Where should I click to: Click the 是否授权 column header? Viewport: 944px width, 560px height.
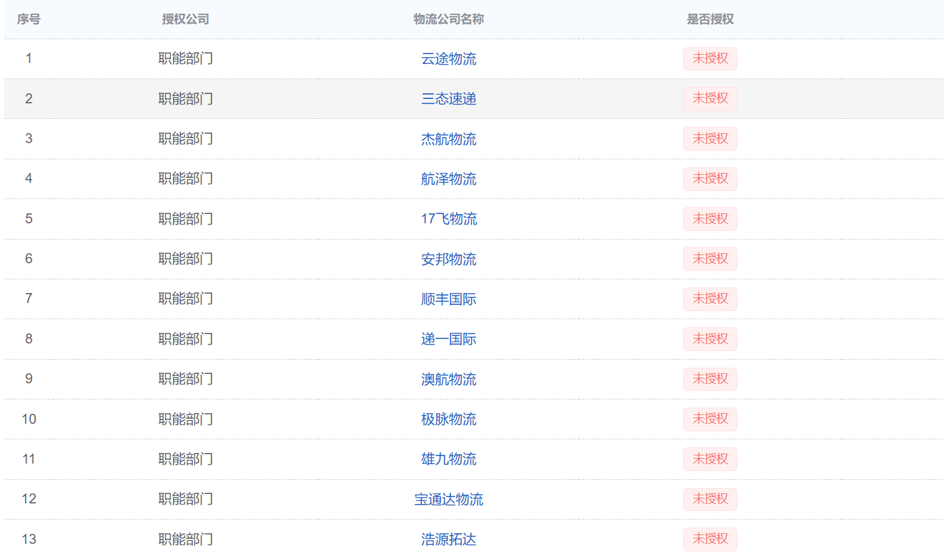709,19
